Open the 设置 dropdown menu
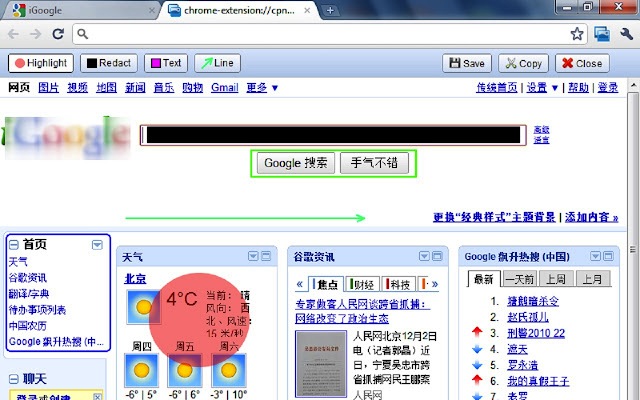Screen dimensions: 640x400 pyautogui.click(x=543, y=88)
